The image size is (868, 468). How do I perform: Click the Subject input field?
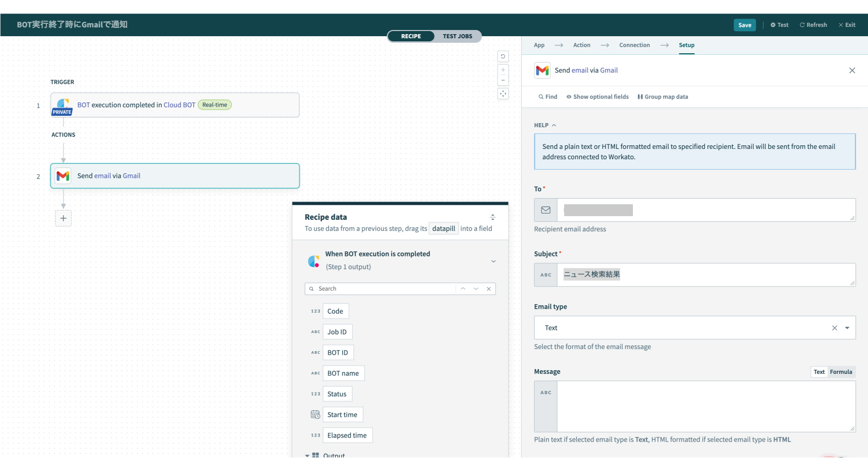tap(706, 275)
